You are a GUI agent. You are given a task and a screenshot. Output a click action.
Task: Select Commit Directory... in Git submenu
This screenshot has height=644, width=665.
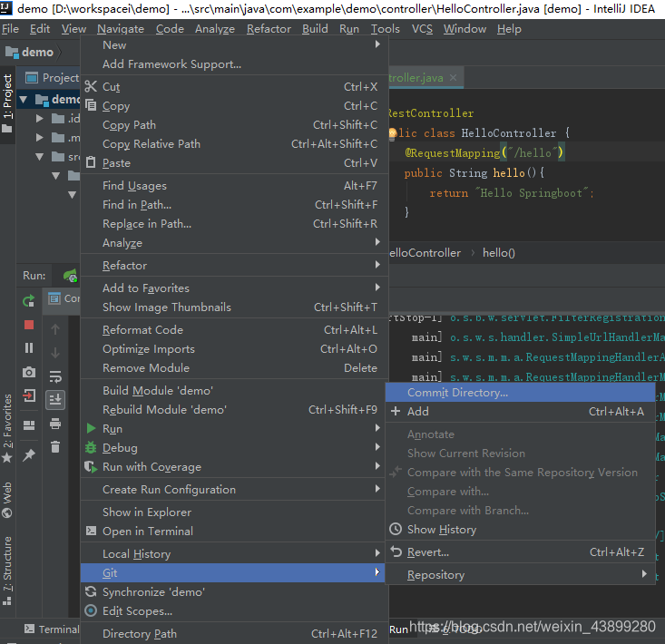tap(521, 393)
